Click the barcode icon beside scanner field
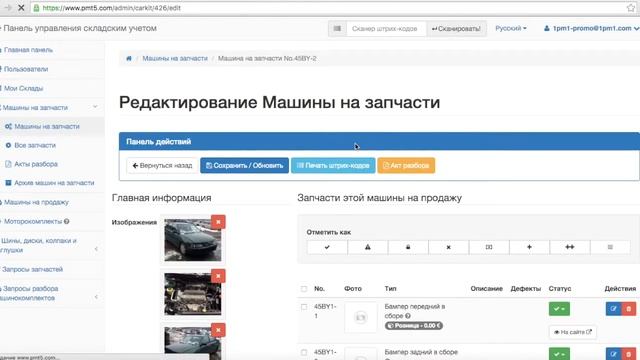Image resolution: width=640 pixels, height=360 pixels. coord(337,29)
